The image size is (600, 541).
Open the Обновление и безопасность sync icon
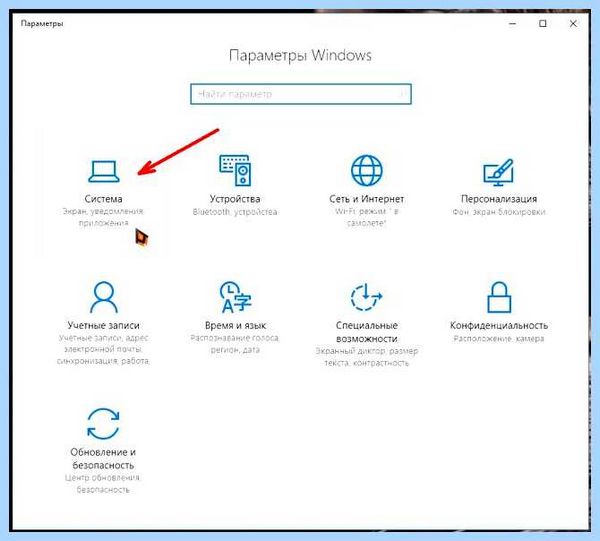coord(103,424)
